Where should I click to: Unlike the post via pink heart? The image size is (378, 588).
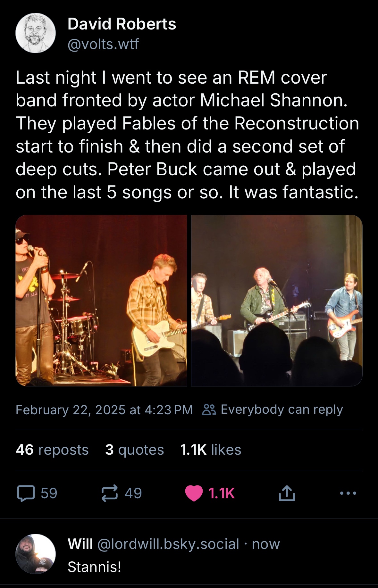coord(194,493)
